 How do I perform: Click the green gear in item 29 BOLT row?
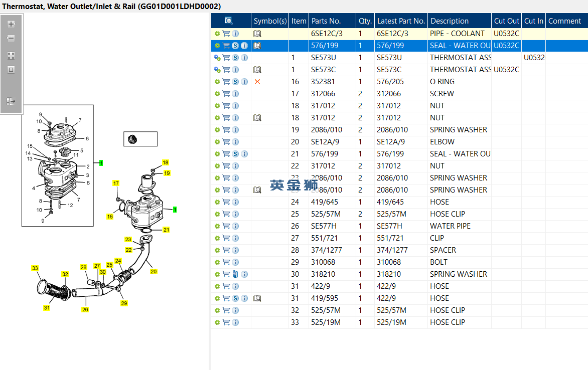click(217, 262)
